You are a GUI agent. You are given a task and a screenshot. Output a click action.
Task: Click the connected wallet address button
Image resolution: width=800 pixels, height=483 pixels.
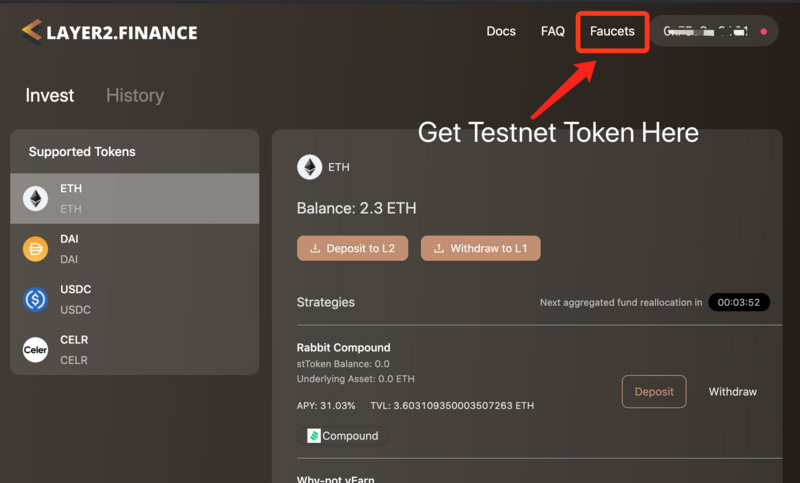[x=706, y=32]
